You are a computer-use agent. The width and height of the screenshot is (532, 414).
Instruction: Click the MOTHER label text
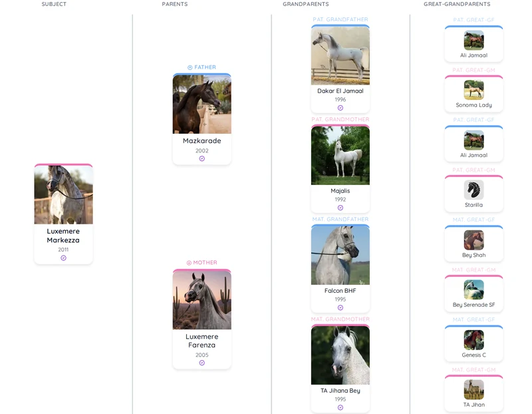tap(205, 262)
